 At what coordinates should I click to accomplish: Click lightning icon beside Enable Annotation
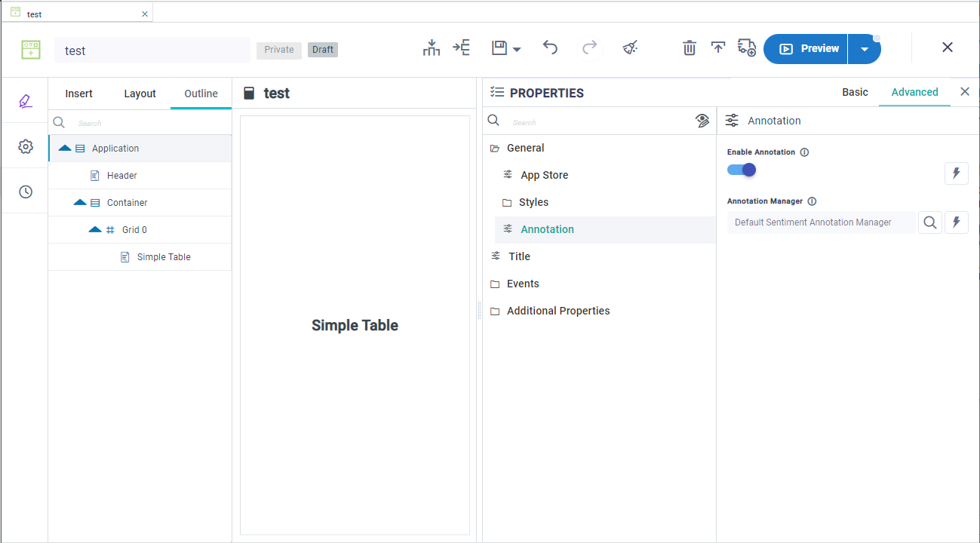coord(956,173)
